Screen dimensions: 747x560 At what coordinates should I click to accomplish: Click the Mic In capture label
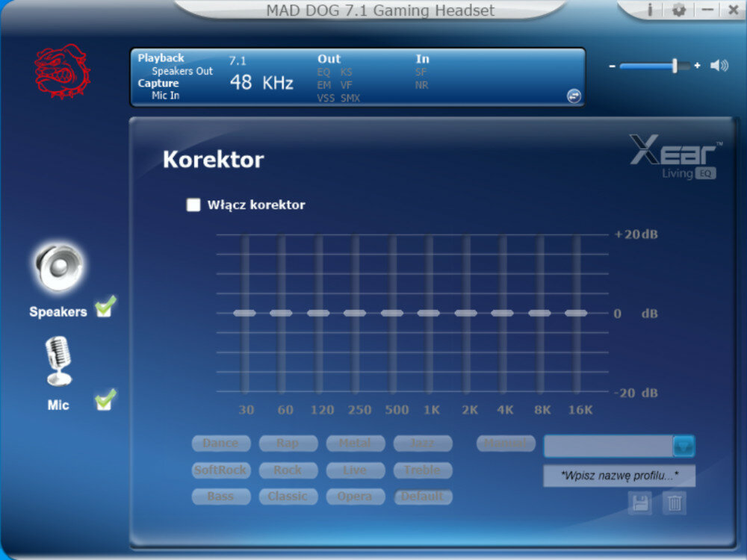point(165,96)
